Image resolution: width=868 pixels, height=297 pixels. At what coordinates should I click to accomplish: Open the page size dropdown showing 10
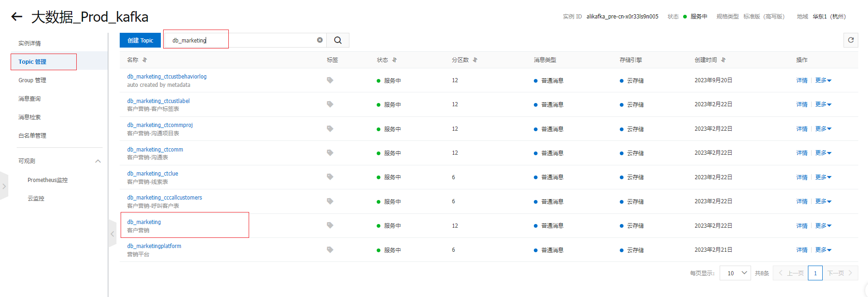coord(736,273)
